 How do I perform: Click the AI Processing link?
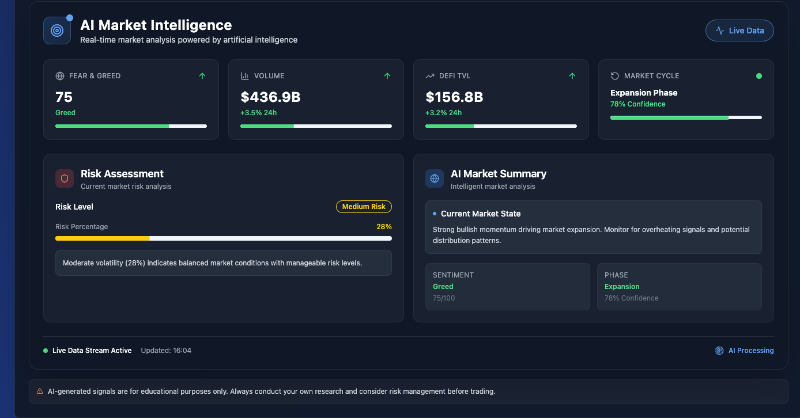744,351
